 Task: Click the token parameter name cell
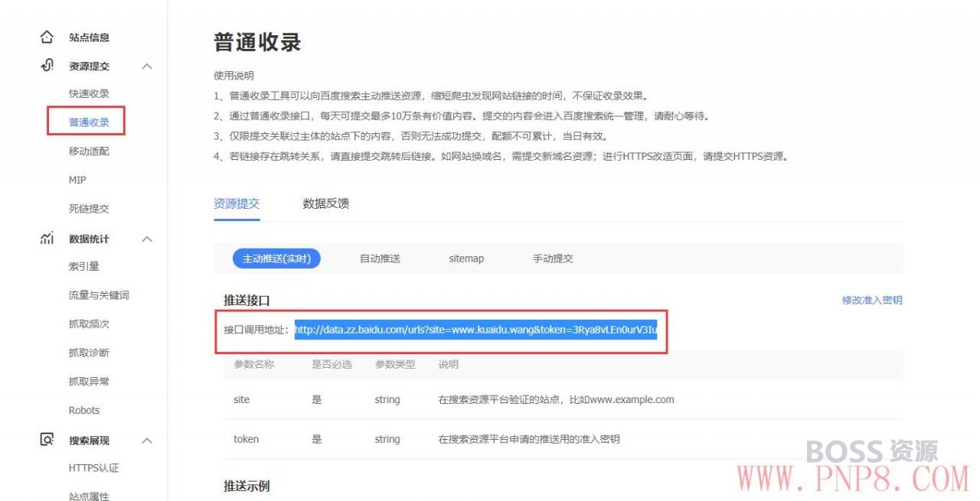[246, 440]
